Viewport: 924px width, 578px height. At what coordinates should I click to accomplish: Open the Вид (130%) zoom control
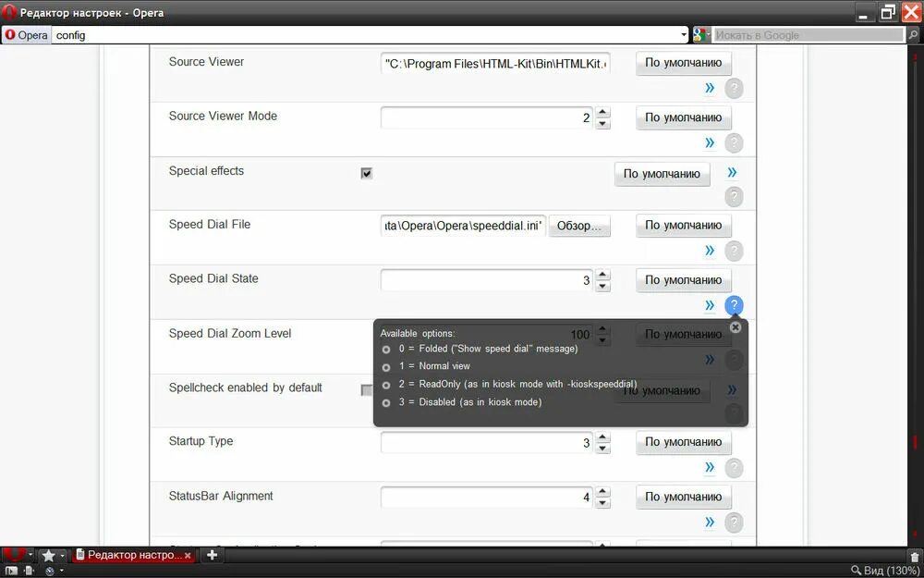[885, 571]
